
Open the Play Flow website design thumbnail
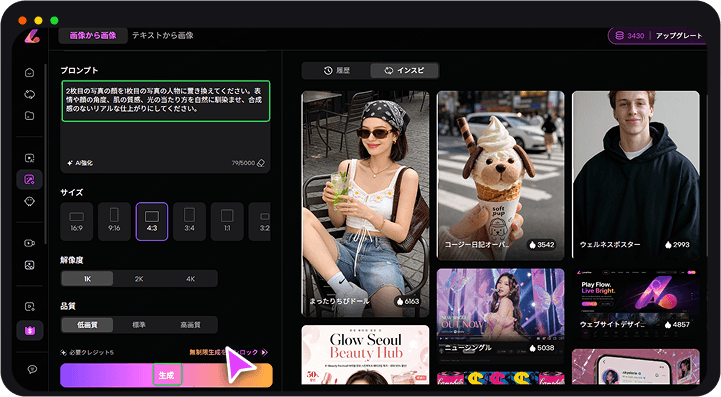coord(636,304)
